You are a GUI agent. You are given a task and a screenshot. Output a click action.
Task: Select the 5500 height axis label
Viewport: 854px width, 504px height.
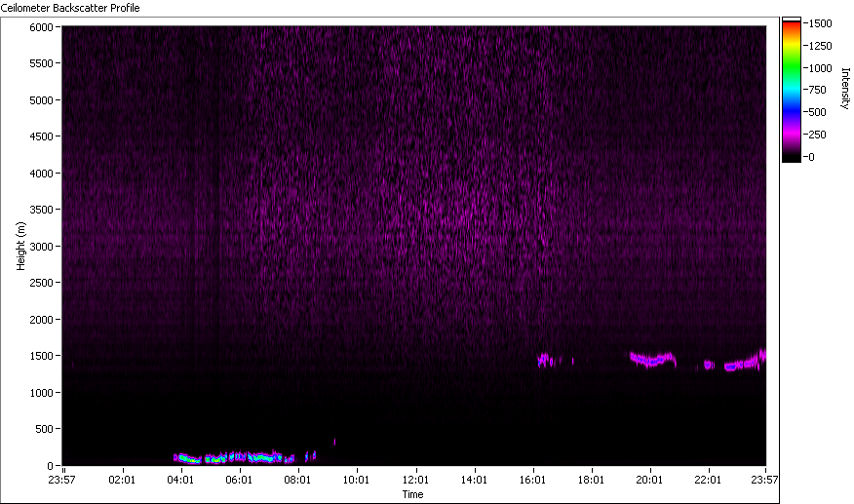point(41,63)
